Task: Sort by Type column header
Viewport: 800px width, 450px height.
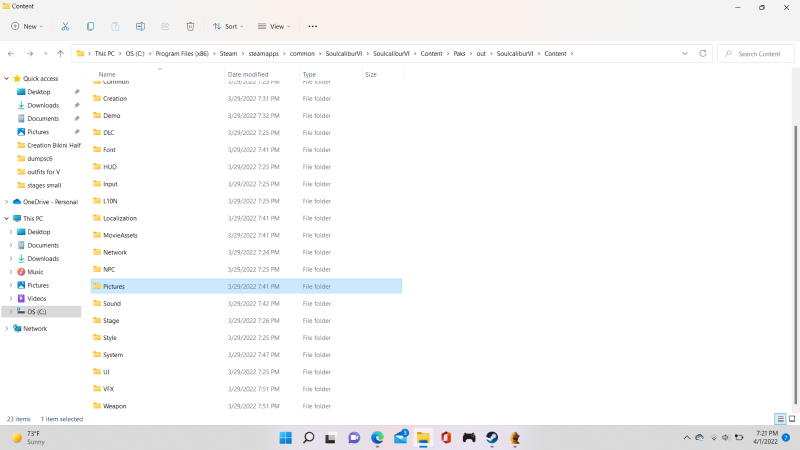Action: point(309,74)
